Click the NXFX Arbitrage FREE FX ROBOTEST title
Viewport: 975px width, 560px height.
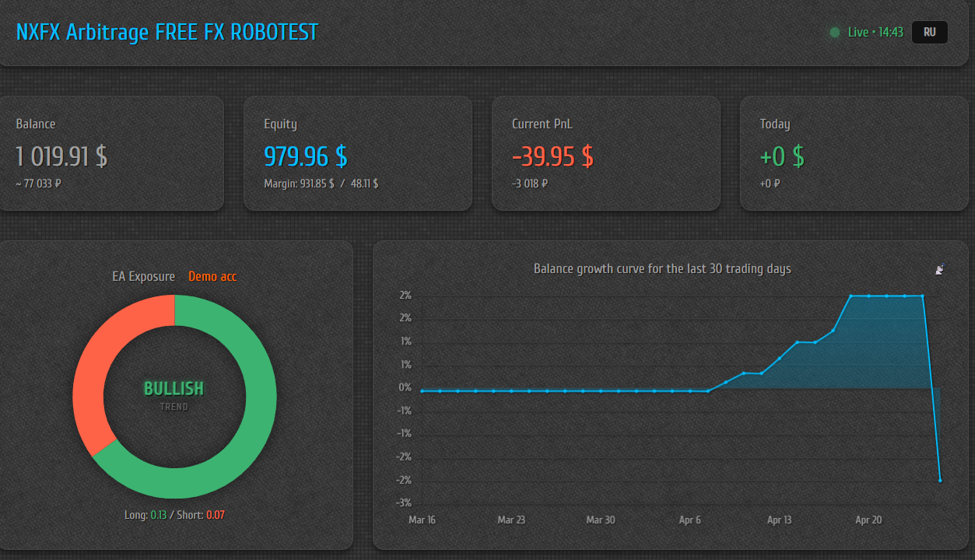pos(167,33)
